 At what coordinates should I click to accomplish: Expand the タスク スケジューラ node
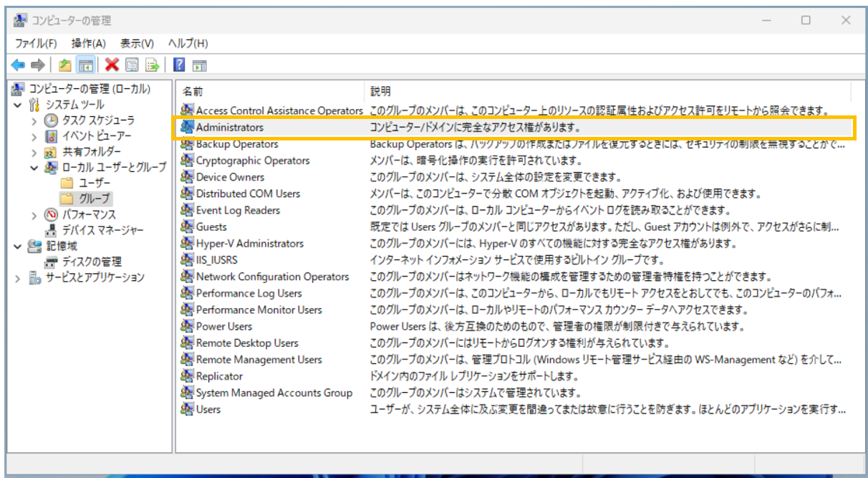click(x=34, y=120)
